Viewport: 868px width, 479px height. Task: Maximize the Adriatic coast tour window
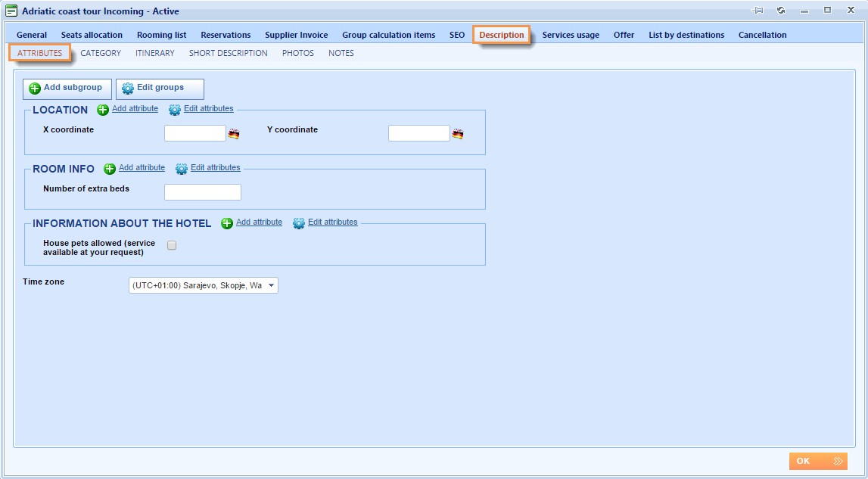click(828, 10)
